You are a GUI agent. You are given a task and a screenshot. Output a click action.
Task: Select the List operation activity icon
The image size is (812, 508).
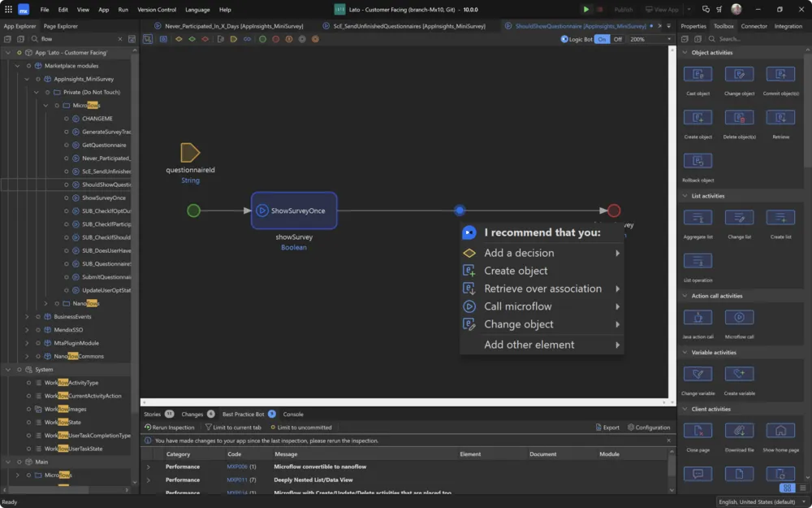point(698,261)
